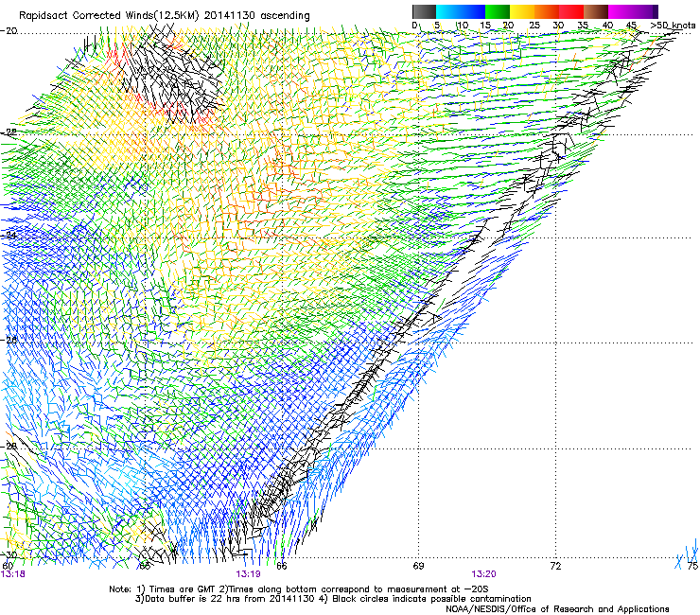Click the latitude label '-26' on left axis
700x615 pixels.
click(x=9, y=340)
